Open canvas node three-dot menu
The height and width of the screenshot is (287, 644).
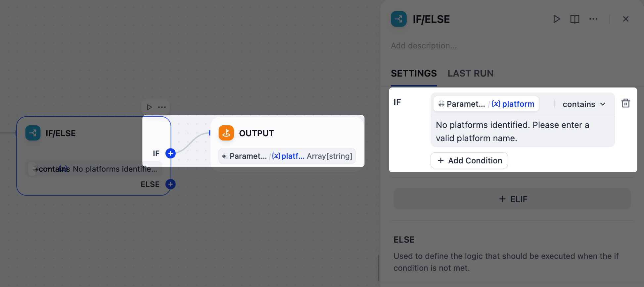tap(162, 107)
